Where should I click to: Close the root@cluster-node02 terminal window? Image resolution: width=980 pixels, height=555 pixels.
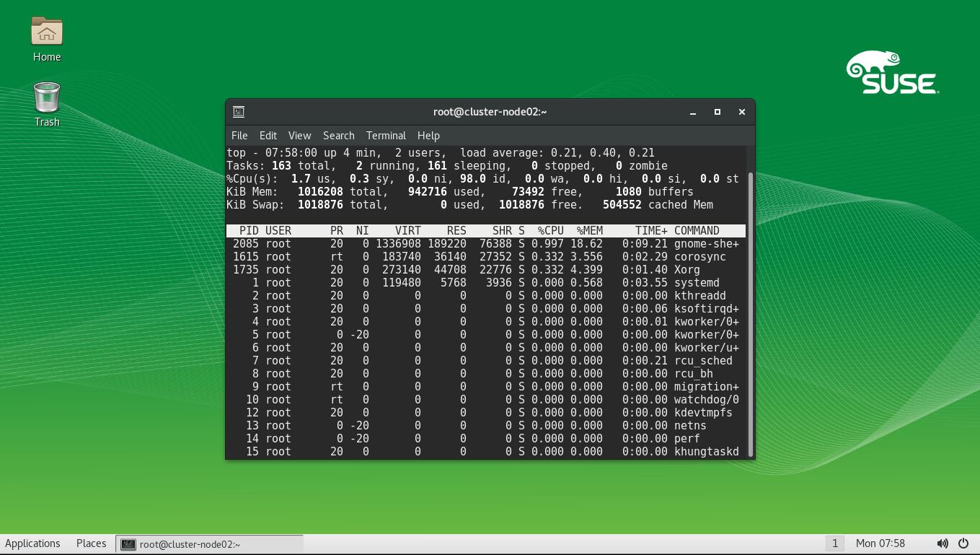(x=741, y=112)
